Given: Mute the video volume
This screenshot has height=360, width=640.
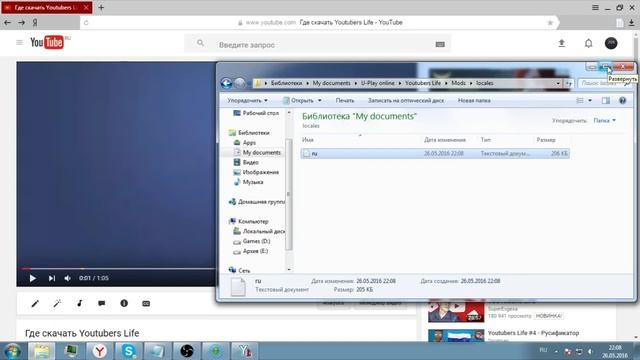Looking at the screenshot, I should (x=67, y=278).
